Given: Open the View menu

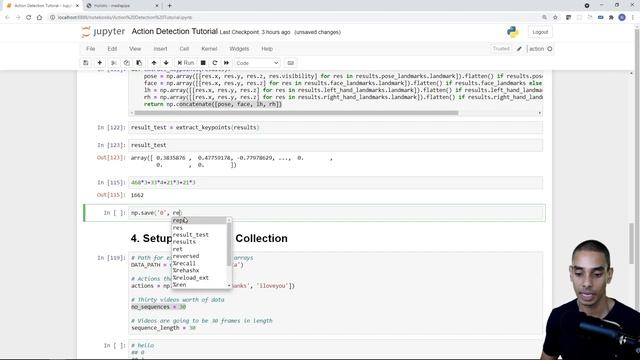Looking at the screenshot, I should [135, 49].
